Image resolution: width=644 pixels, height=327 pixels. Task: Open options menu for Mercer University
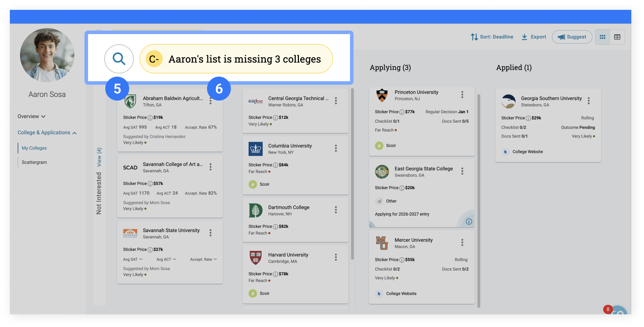click(462, 243)
